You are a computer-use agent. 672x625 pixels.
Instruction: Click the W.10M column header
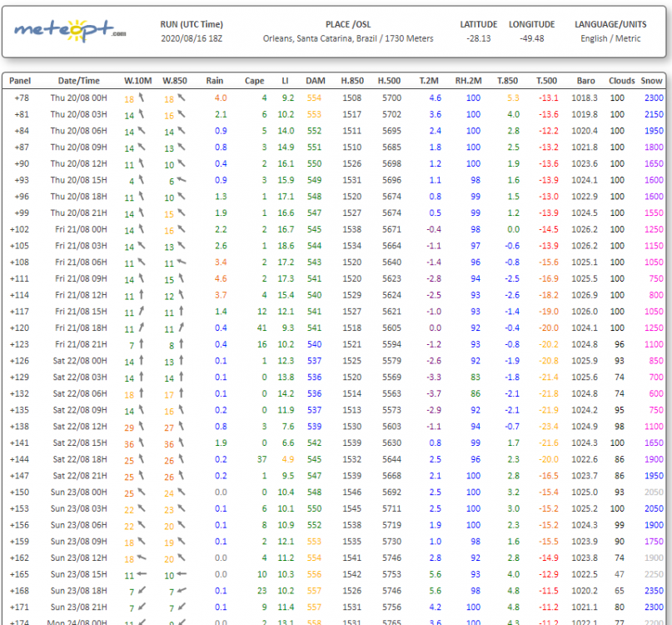(x=138, y=81)
